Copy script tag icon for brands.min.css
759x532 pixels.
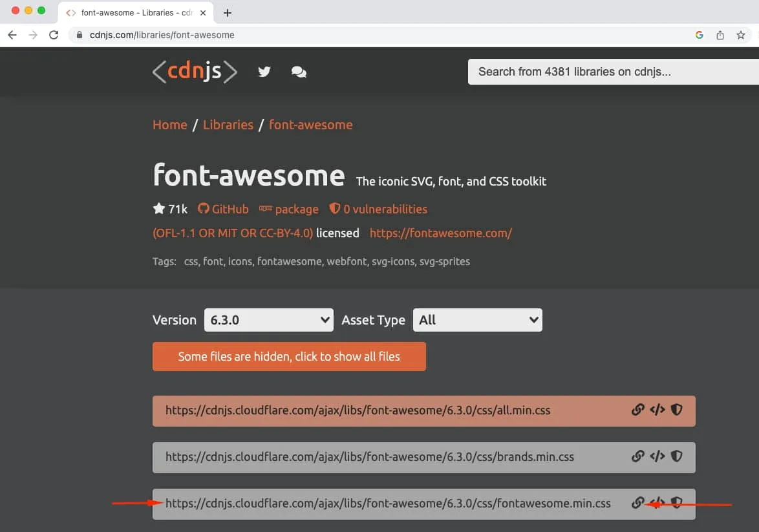tap(657, 456)
